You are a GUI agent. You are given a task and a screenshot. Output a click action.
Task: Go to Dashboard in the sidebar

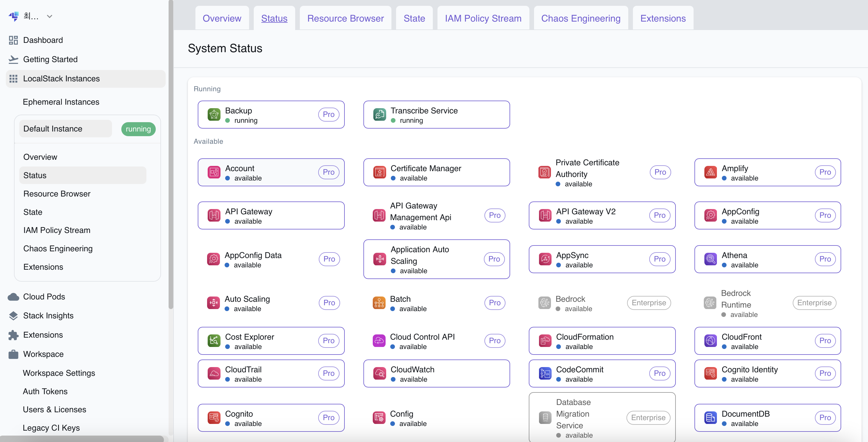coord(85,40)
